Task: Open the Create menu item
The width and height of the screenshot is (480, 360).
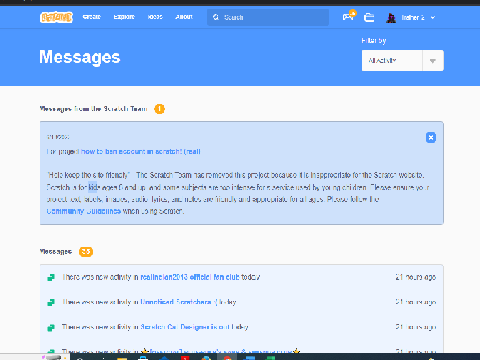Action: pyautogui.click(x=92, y=17)
